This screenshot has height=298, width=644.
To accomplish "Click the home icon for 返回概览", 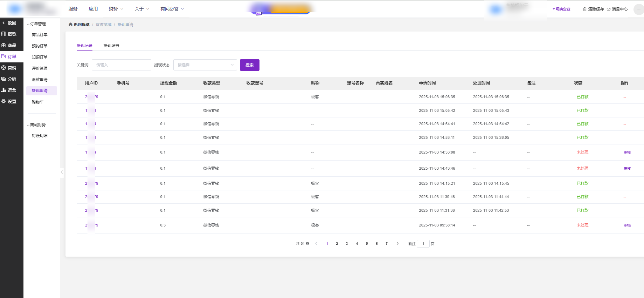I will [70, 25].
